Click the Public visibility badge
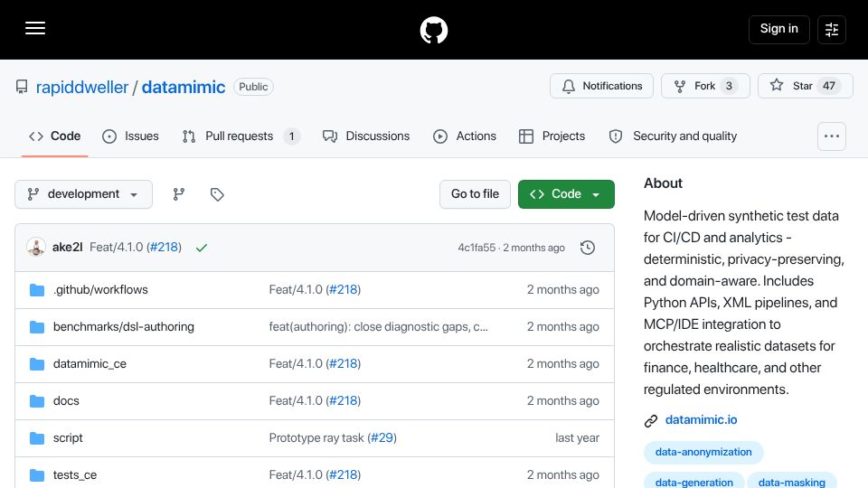The height and width of the screenshot is (488, 868). coord(253,87)
